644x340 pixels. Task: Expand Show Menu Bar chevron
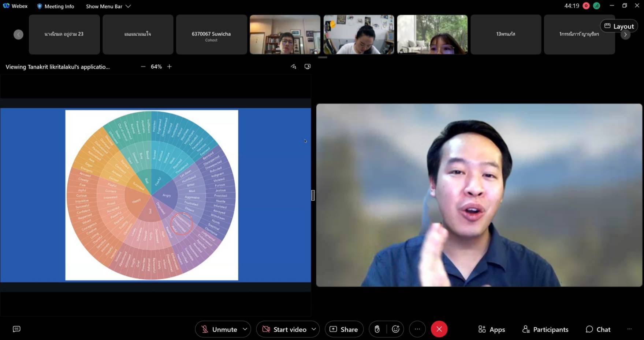pyautogui.click(x=128, y=6)
